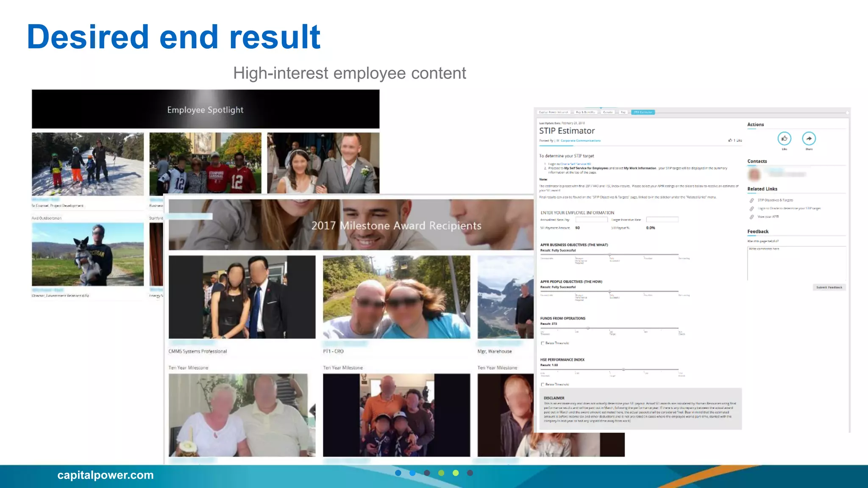Image resolution: width=868 pixels, height=488 pixels.
Task: Click the 'Result: 1.03' value
Action: point(549,365)
